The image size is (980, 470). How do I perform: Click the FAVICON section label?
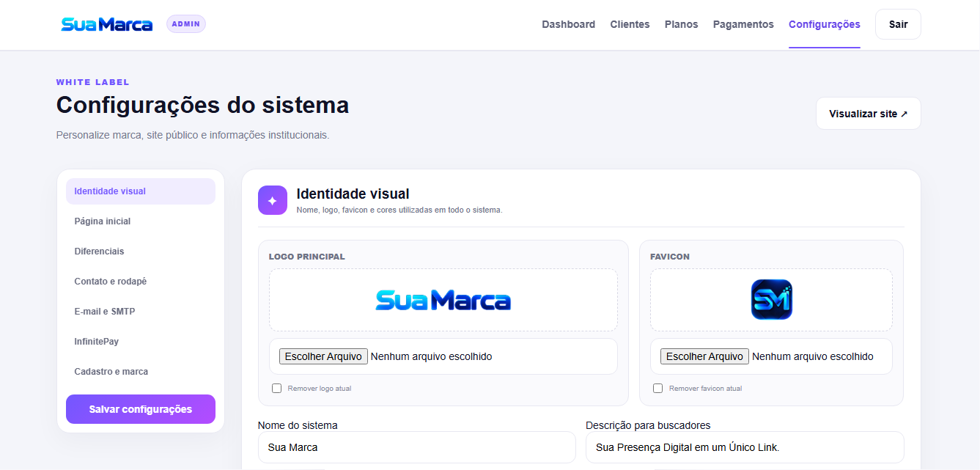click(670, 257)
